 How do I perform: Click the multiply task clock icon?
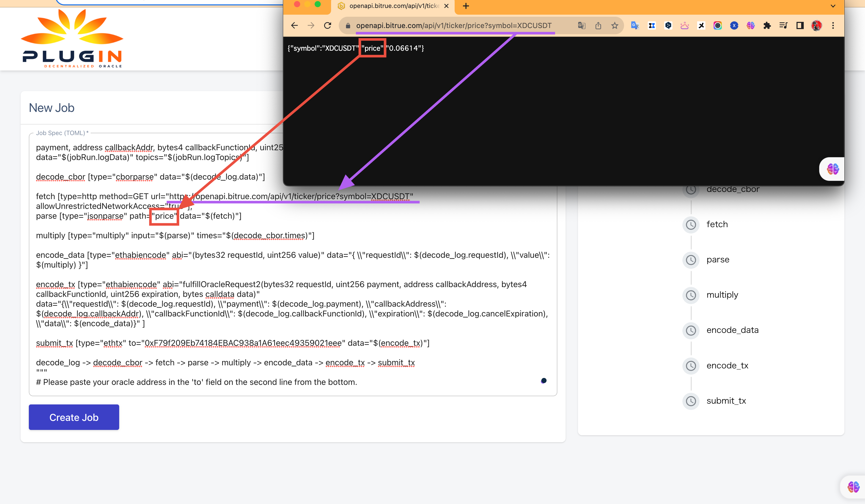[x=691, y=295]
